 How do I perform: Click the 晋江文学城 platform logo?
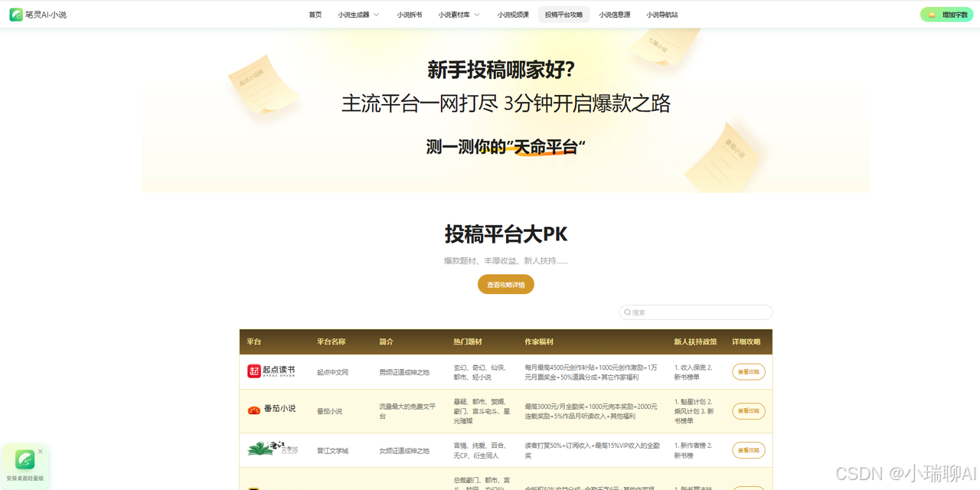tap(273, 449)
